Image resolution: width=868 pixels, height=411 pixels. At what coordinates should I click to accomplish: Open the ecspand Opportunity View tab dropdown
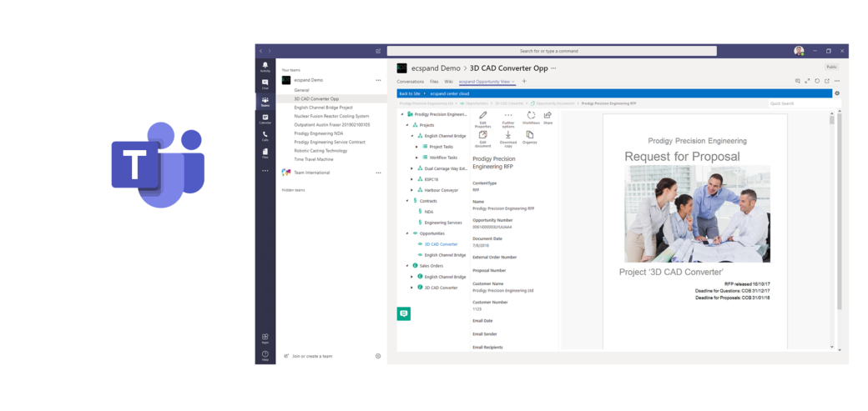pos(513,82)
